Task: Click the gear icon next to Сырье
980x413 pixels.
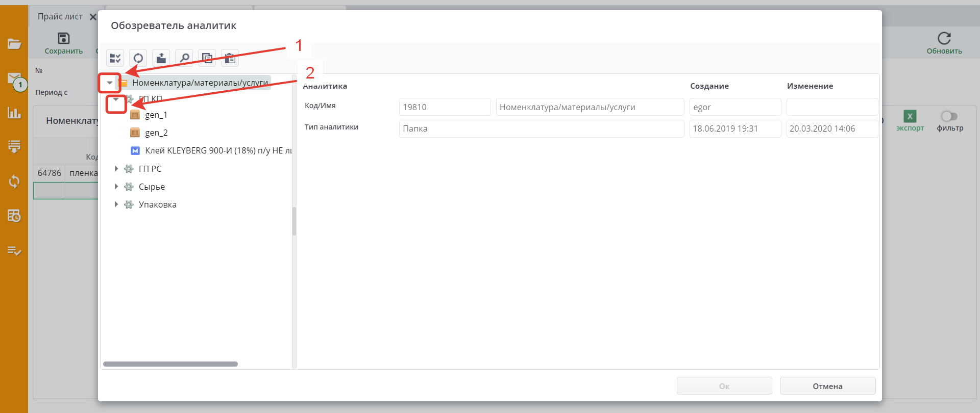Action: click(x=129, y=187)
